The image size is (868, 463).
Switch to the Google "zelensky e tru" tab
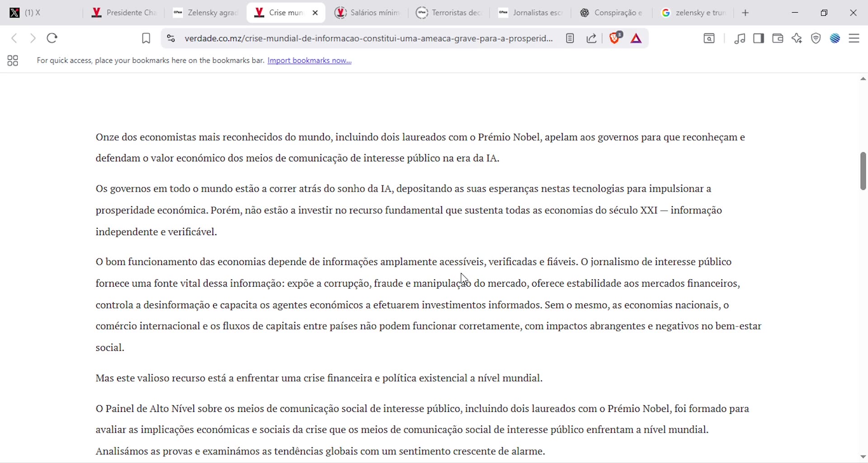693,13
